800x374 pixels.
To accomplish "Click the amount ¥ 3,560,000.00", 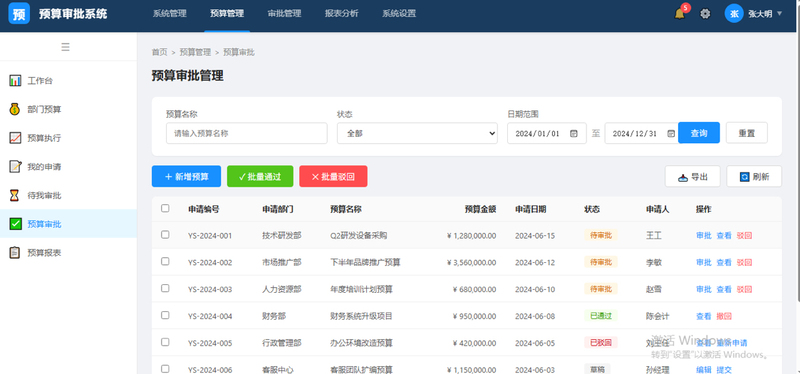I will [x=471, y=262].
